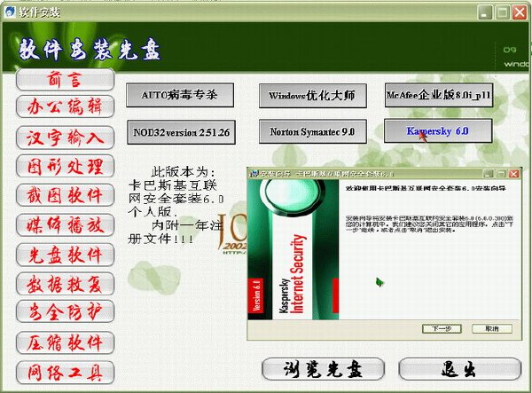Click 下一步 in the Kaspersky installer

point(442,328)
